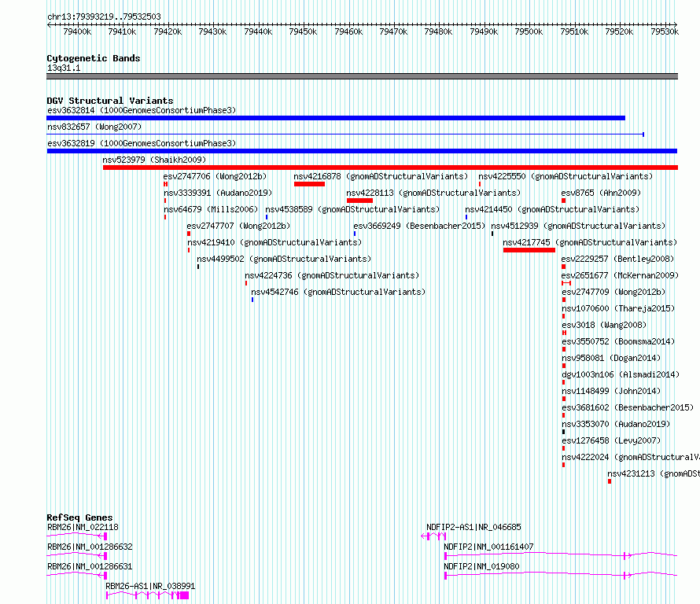Select nsv64679 (Mills2006) variant label
The width and height of the screenshot is (700, 604).
click(211, 209)
